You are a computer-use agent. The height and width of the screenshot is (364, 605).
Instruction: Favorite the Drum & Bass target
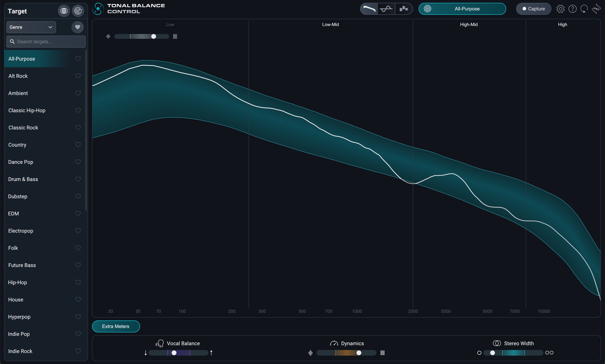point(78,179)
